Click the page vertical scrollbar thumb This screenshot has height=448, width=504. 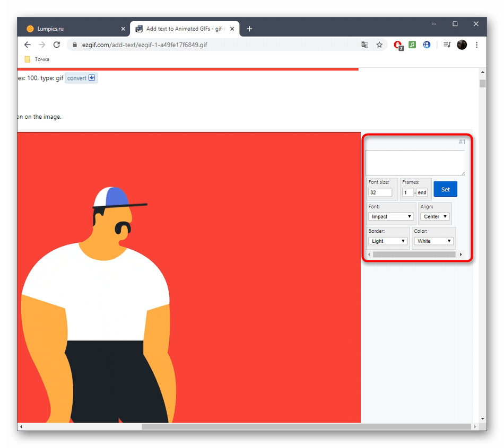tap(482, 83)
